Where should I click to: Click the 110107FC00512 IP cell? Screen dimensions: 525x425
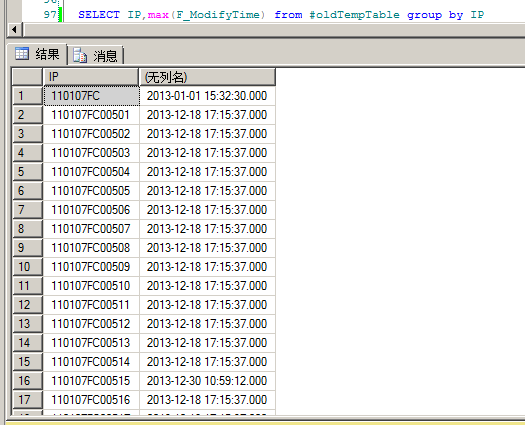[x=91, y=324]
